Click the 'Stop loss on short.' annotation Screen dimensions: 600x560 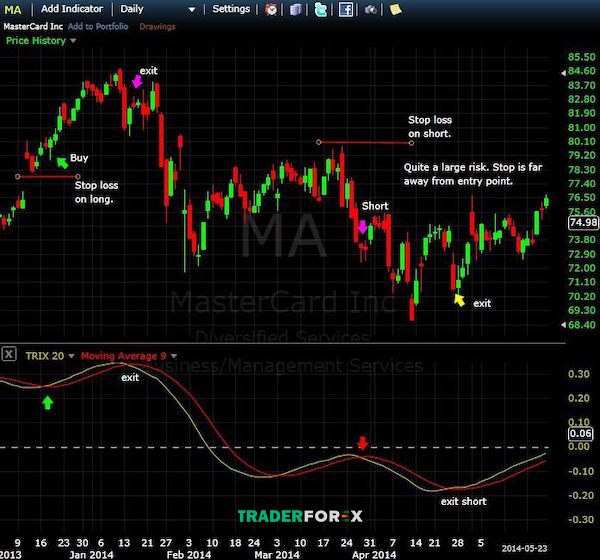pyautogui.click(x=430, y=127)
